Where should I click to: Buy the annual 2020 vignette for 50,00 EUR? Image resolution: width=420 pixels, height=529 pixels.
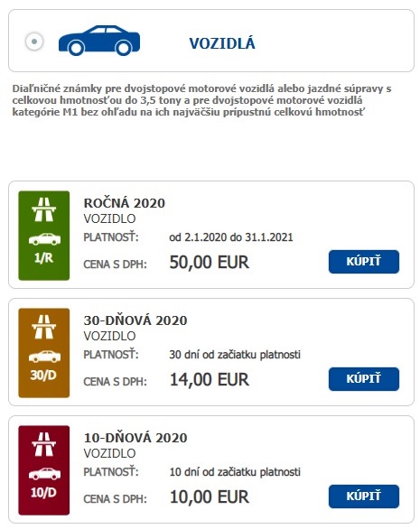click(x=364, y=262)
